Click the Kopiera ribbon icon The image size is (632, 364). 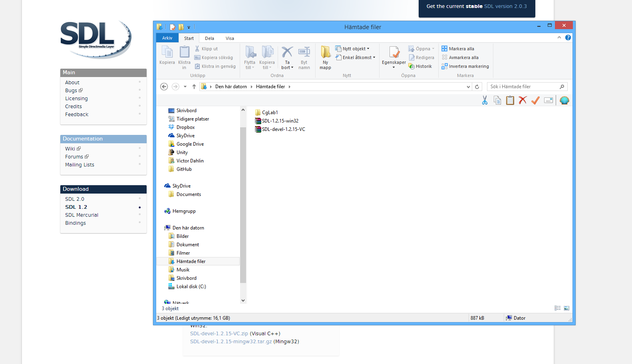click(x=167, y=55)
